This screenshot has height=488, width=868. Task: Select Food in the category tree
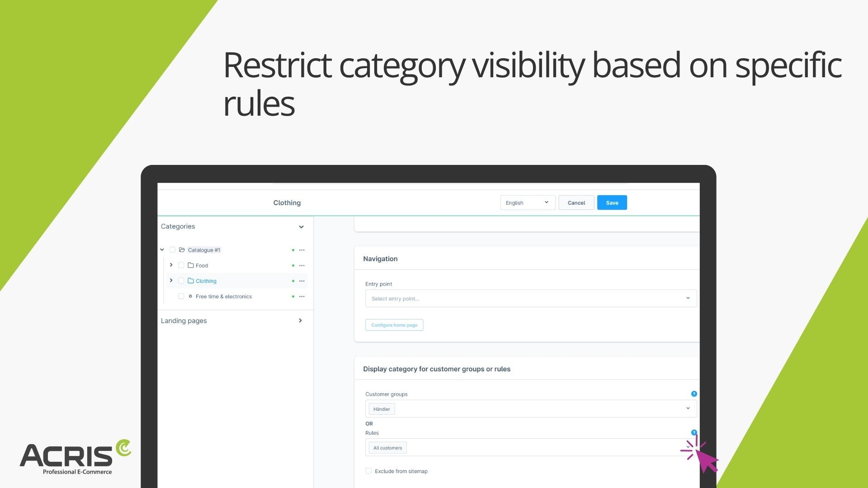pos(202,266)
